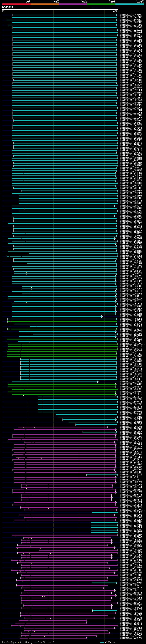The image size is (146, 644).
Task: Choose the UniRef100_C5Y9X8 entry
Action: [131, 339]
